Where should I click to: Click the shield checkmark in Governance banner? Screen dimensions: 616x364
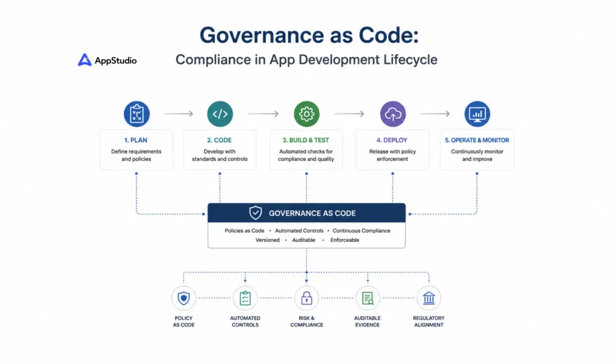[x=255, y=212]
